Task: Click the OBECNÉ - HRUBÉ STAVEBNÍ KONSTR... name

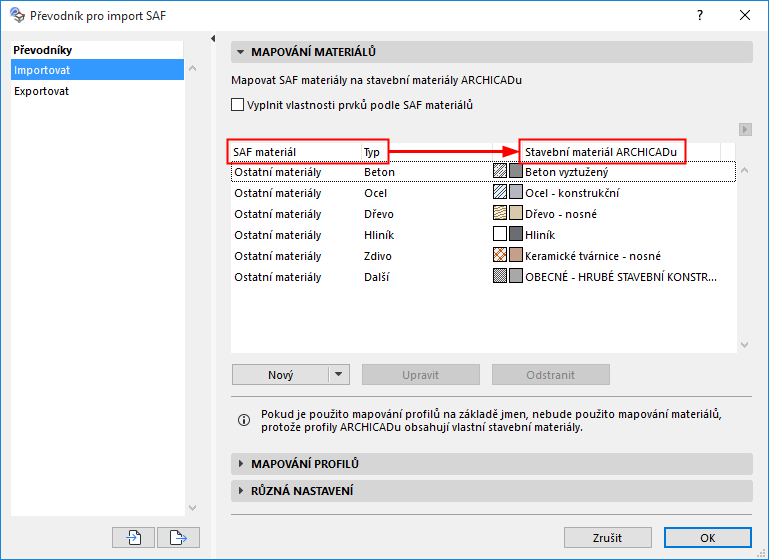Action: click(621, 277)
